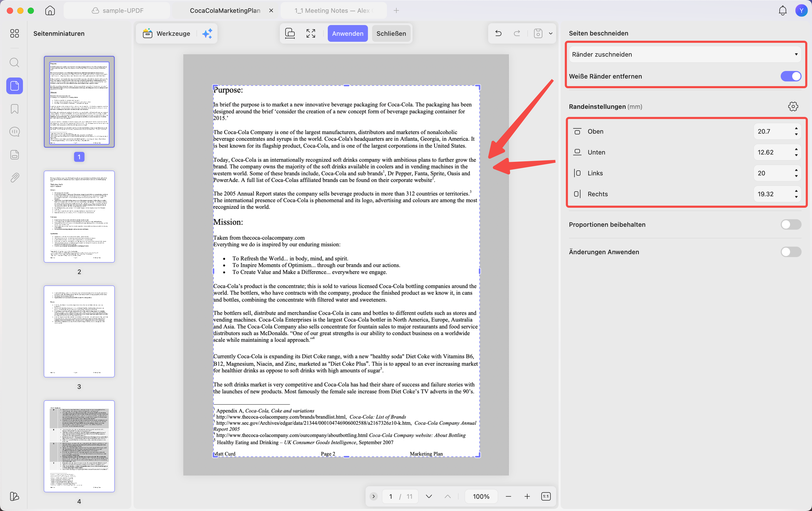
Task: Add a new tab with plus
Action: (396, 10)
